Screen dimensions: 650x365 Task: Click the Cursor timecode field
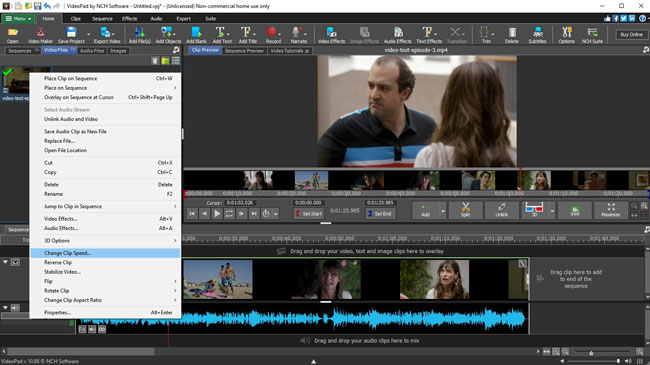coord(240,203)
